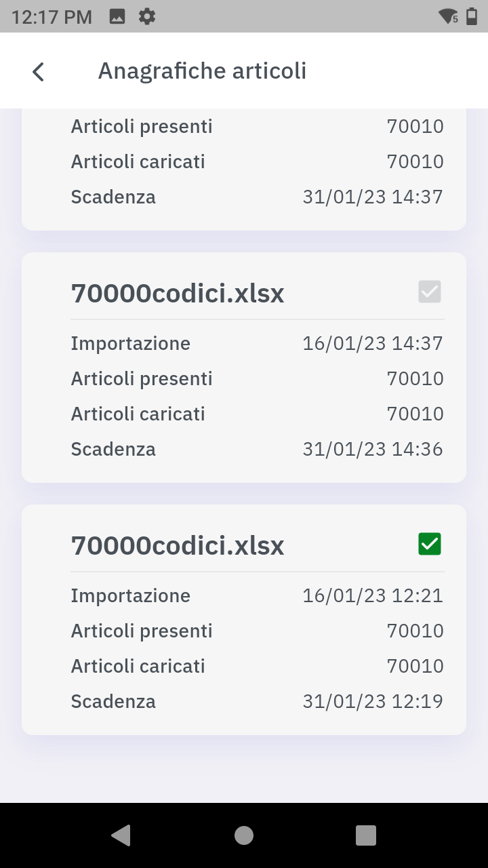488x868 pixels.
Task: Tap the 12:17 PM clock
Action: (x=52, y=17)
